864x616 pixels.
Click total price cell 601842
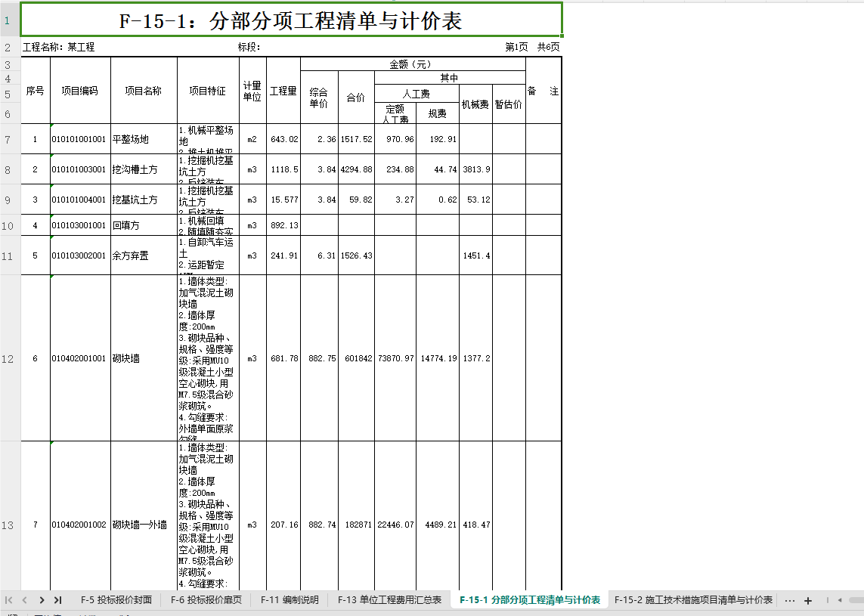pyautogui.click(x=357, y=359)
